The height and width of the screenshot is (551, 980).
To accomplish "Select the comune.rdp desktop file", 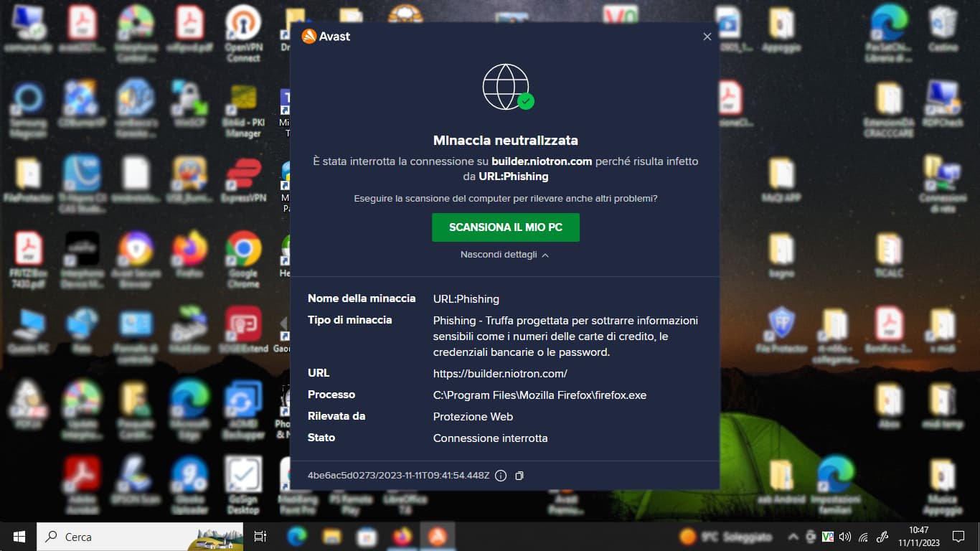I will pos(29,29).
